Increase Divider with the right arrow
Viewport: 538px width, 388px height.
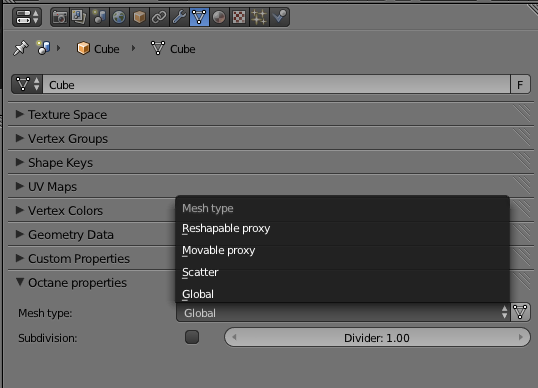pos(521,337)
